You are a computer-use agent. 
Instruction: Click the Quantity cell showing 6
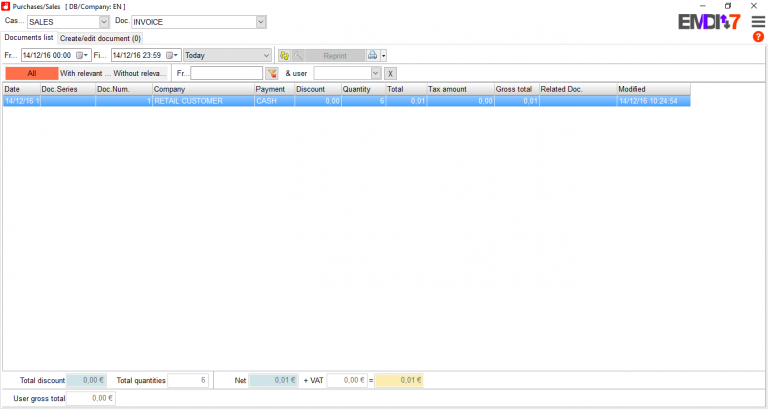tap(363, 101)
